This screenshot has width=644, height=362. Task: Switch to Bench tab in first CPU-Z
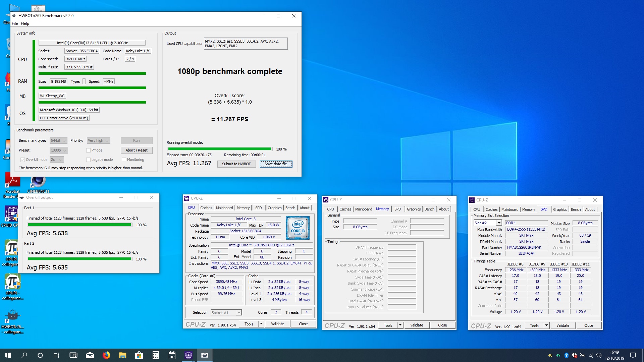click(x=290, y=208)
